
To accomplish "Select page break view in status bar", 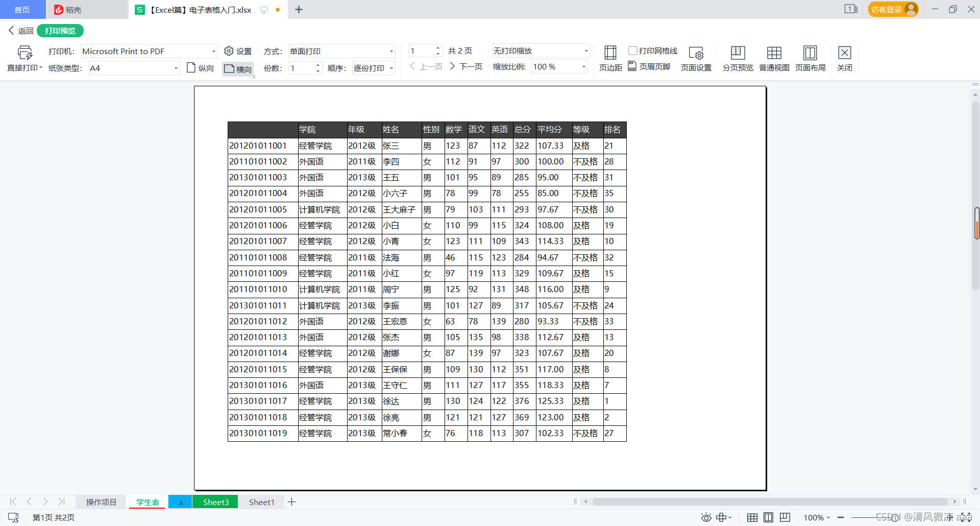I will tap(785, 517).
